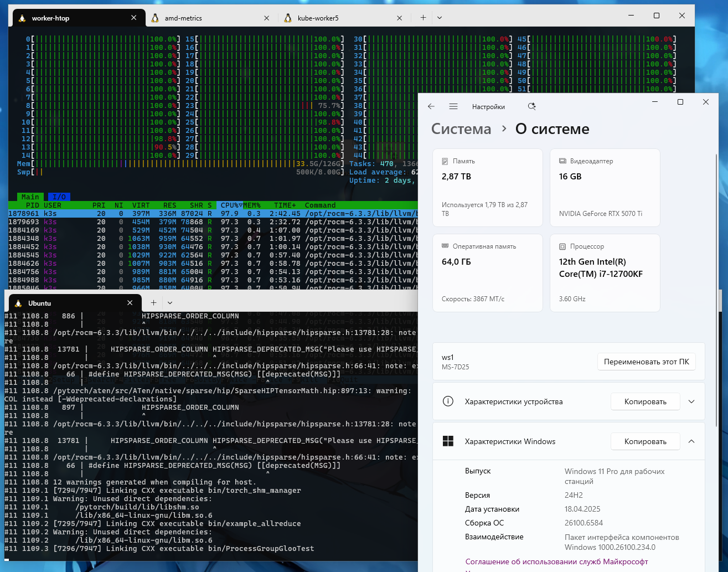Click the back arrow in Settings

coord(431,106)
